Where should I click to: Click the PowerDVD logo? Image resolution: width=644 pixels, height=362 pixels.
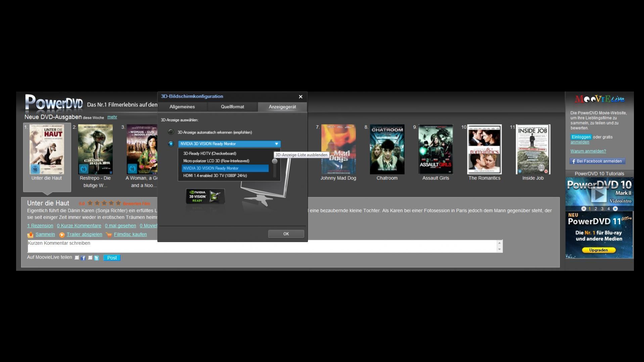pos(54,102)
